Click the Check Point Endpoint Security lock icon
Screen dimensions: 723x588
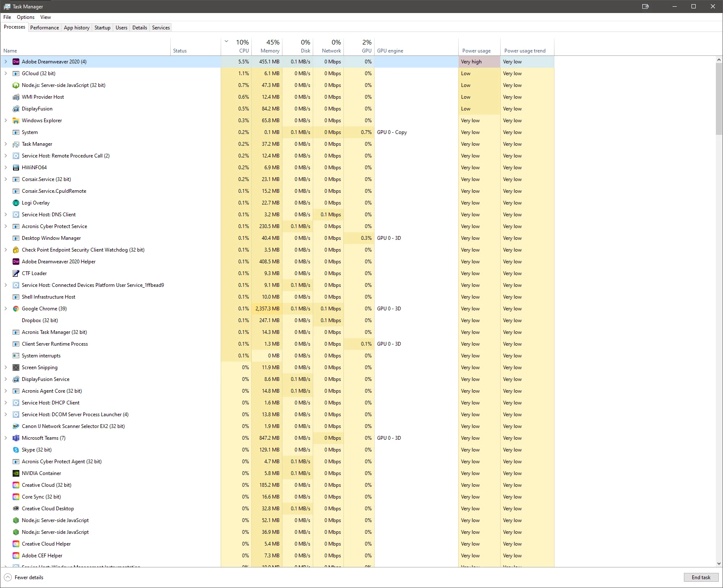(16, 250)
